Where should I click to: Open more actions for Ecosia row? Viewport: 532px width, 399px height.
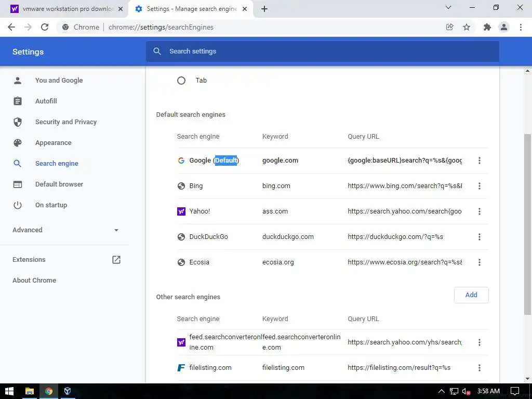pyautogui.click(x=480, y=262)
